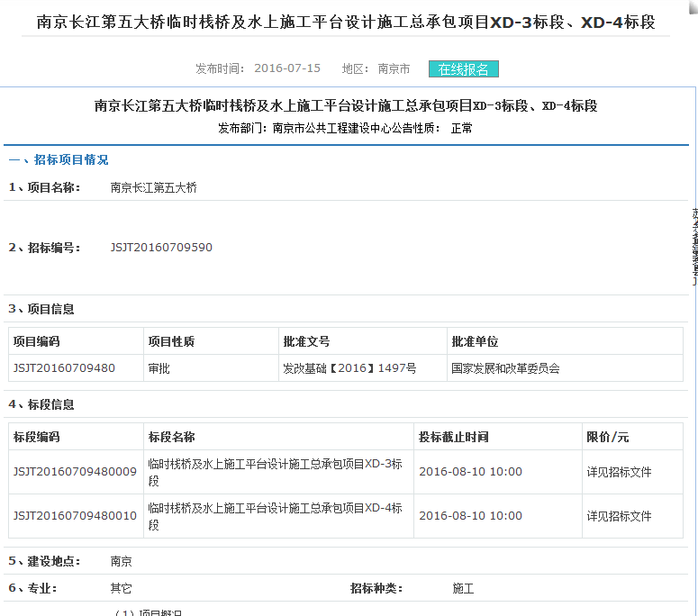The width and height of the screenshot is (698, 616).
Task: Click the XD-3标段 section name cell
Action: coord(275,472)
